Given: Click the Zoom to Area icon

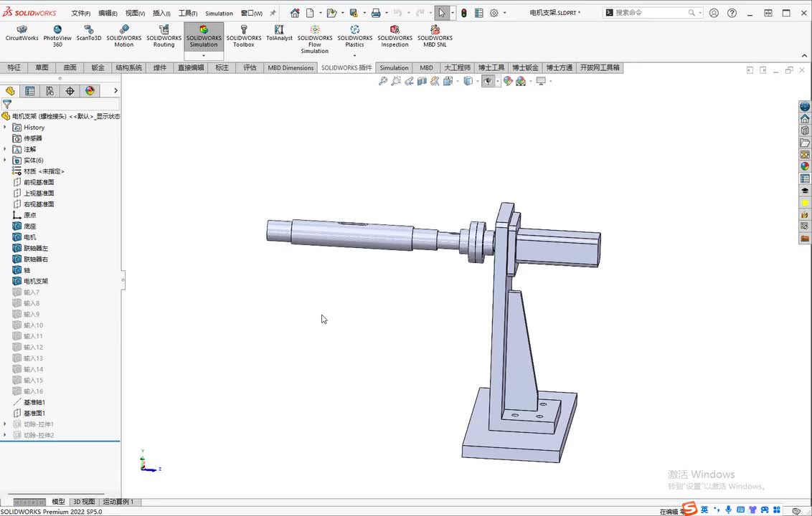Looking at the screenshot, I should tap(396, 81).
